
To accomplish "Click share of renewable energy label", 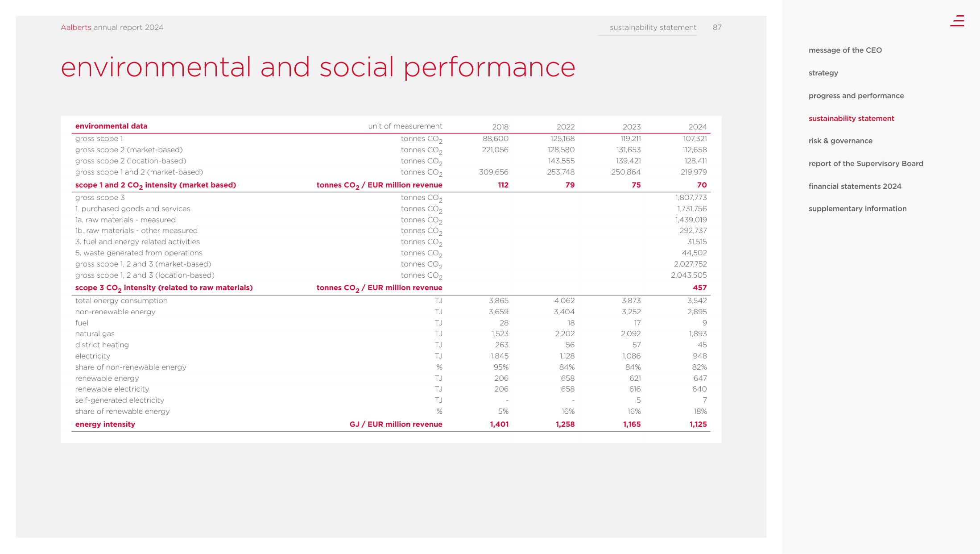I will 122,411.
